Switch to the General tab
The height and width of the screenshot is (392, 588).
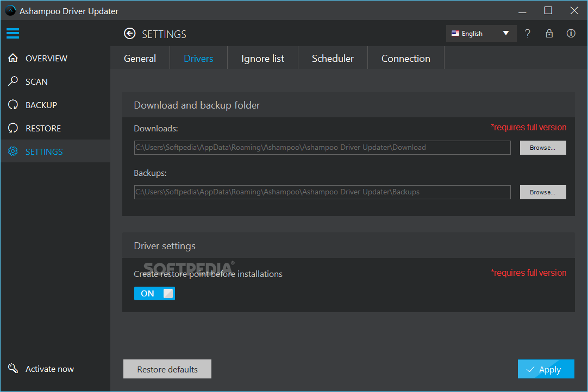(x=140, y=59)
